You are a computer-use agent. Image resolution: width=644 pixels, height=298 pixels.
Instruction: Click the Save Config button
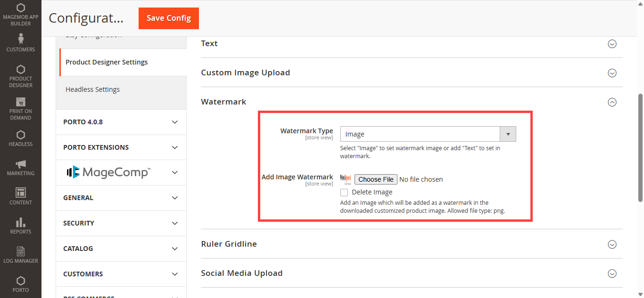click(169, 18)
